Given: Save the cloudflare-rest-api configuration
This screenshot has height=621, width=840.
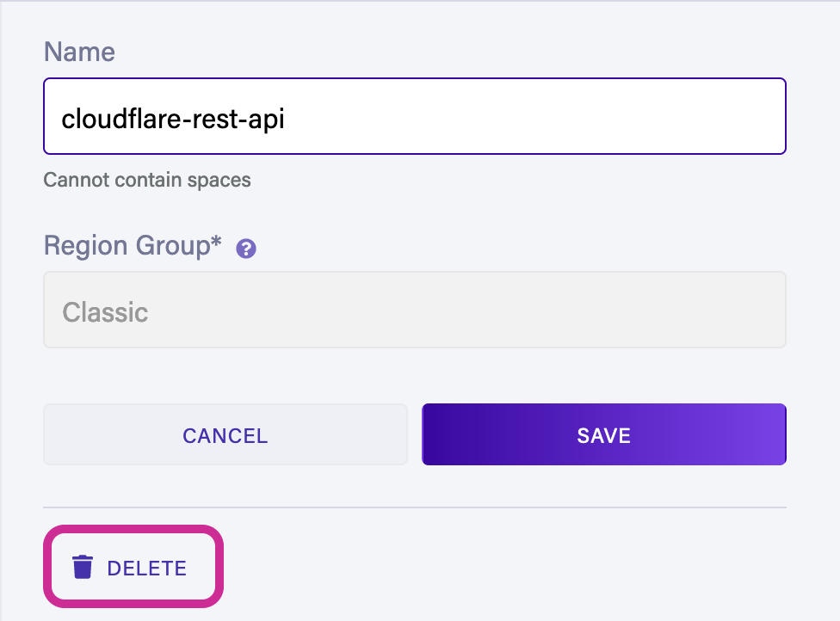Looking at the screenshot, I should click(x=602, y=434).
